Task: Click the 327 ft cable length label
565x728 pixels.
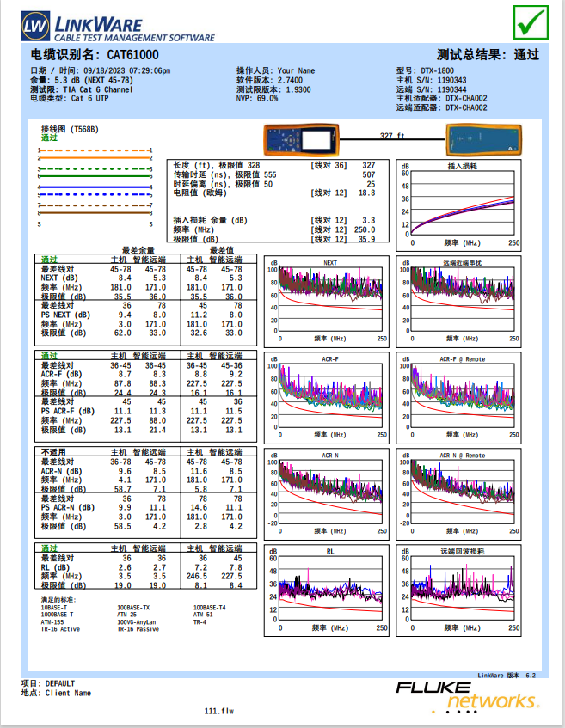Action: (392, 136)
